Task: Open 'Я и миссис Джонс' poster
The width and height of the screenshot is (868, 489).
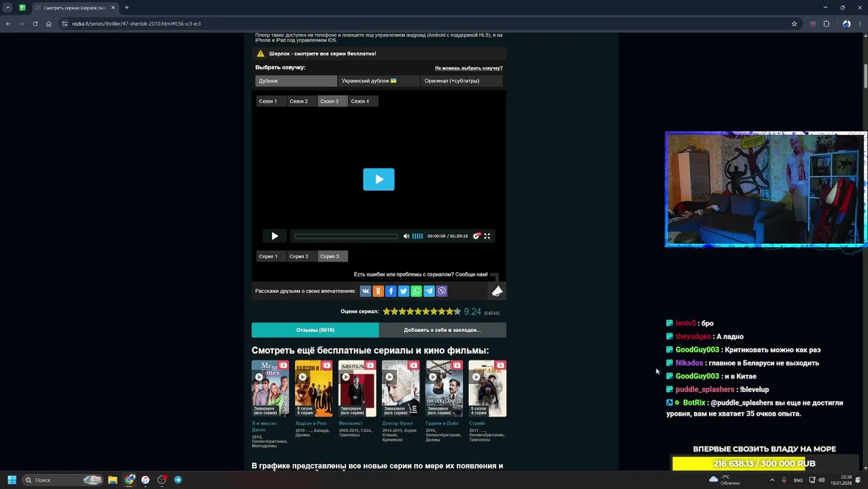Action: (x=270, y=388)
